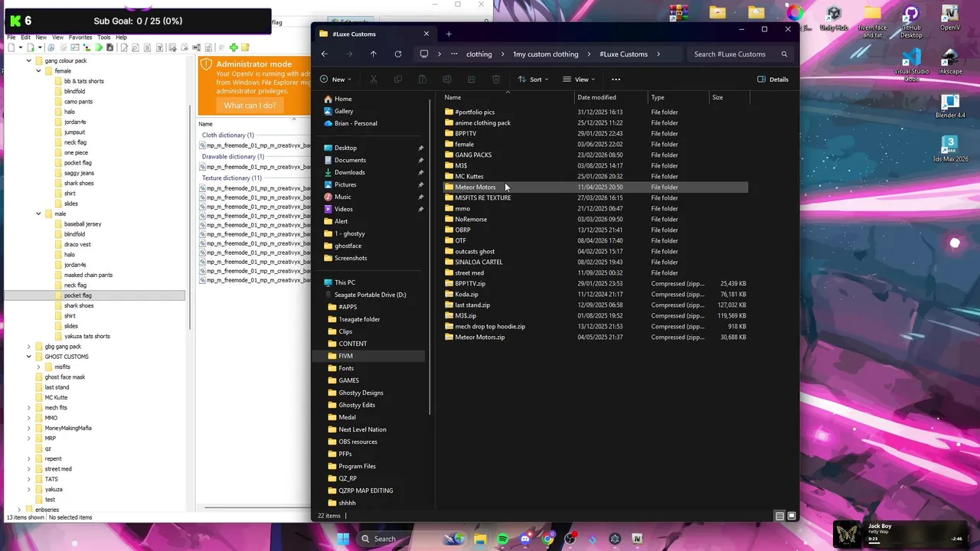
Task: Click the Share icon in Explorer toolbar
Action: (472, 80)
